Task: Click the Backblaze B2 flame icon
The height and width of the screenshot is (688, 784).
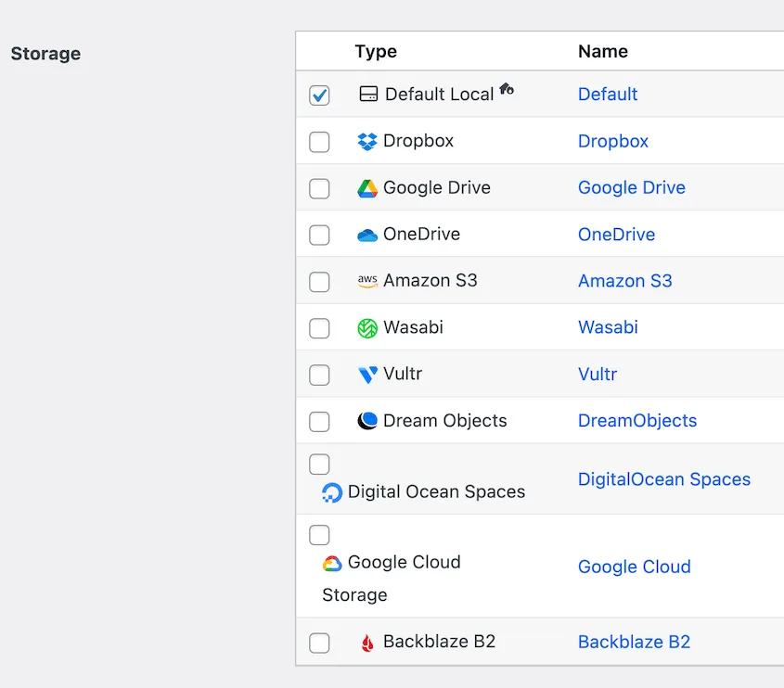Action: click(x=367, y=643)
